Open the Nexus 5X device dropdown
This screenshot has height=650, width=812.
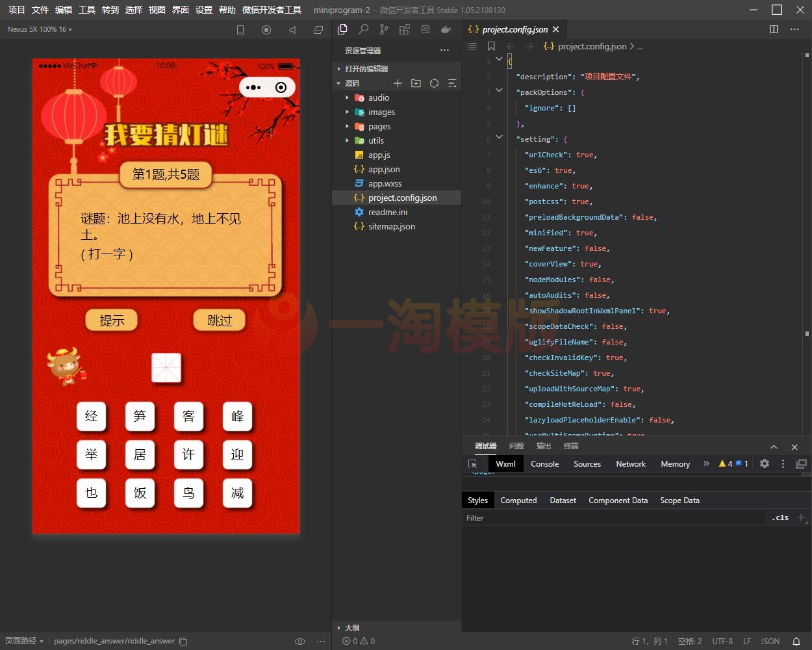pos(39,29)
